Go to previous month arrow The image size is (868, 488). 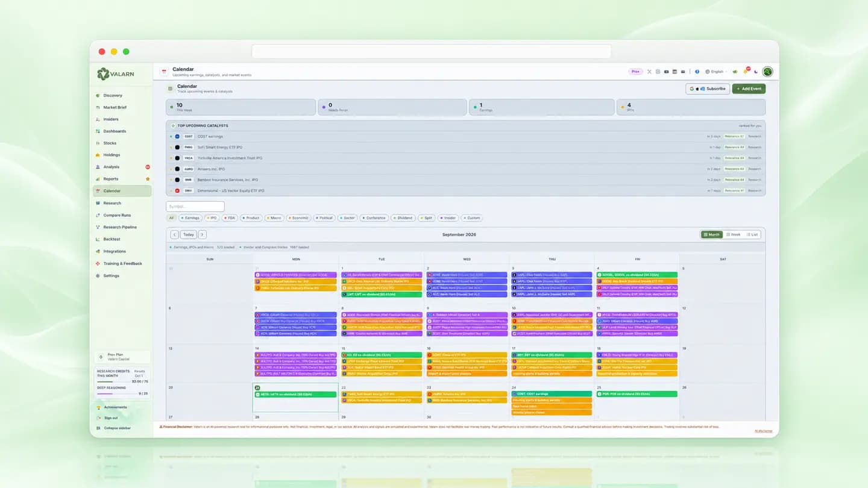174,234
